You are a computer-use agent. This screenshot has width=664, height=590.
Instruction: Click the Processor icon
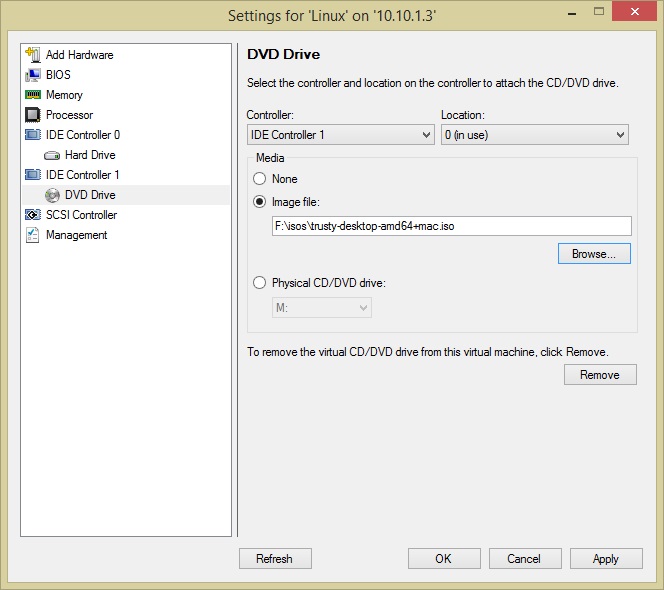pos(33,115)
